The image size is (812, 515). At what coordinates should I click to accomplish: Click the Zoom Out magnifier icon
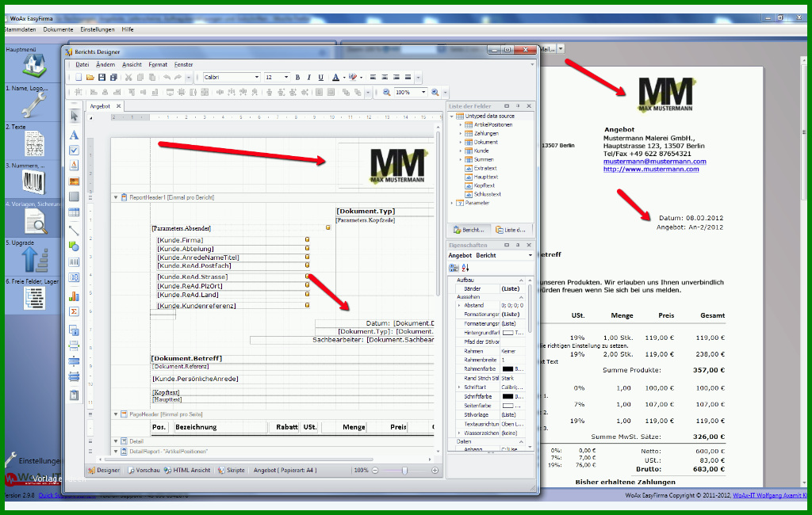click(x=387, y=92)
